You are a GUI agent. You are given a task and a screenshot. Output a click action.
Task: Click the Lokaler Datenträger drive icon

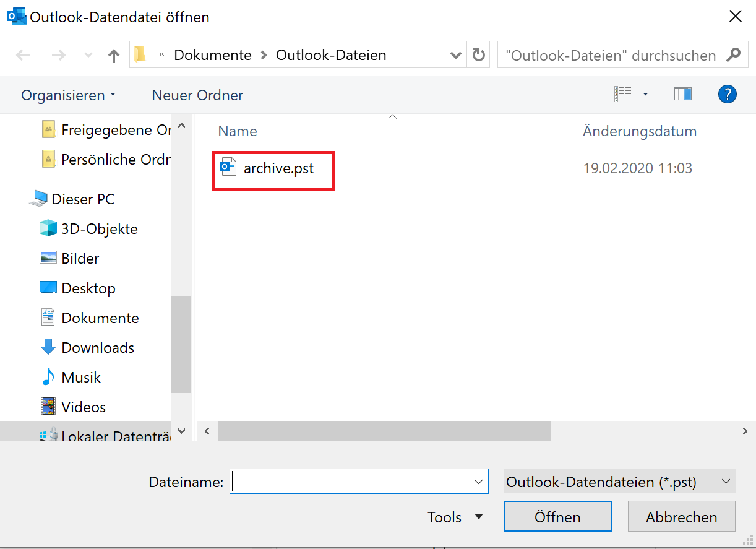(x=48, y=435)
